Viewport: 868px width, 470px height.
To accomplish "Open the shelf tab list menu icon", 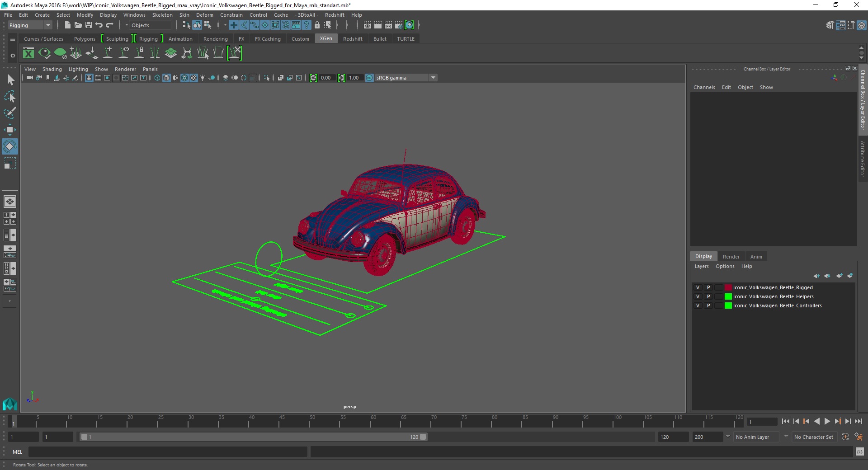I will (13, 39).
